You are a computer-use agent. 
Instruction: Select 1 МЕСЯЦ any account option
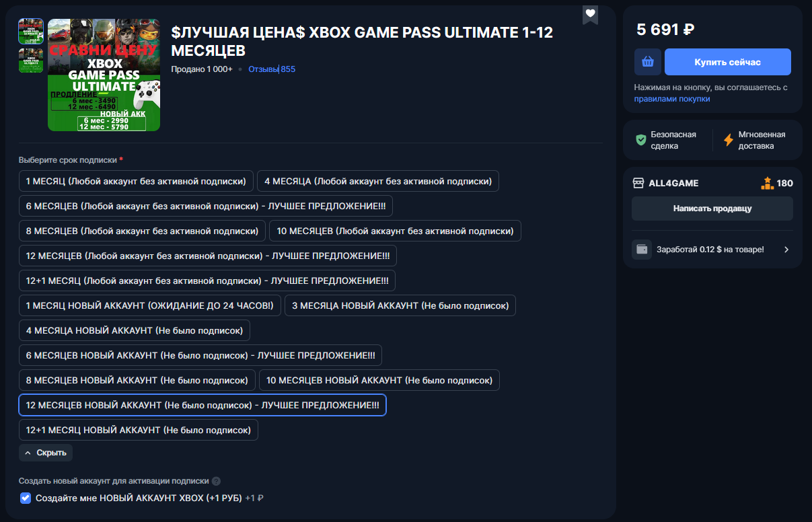(137, 181)
